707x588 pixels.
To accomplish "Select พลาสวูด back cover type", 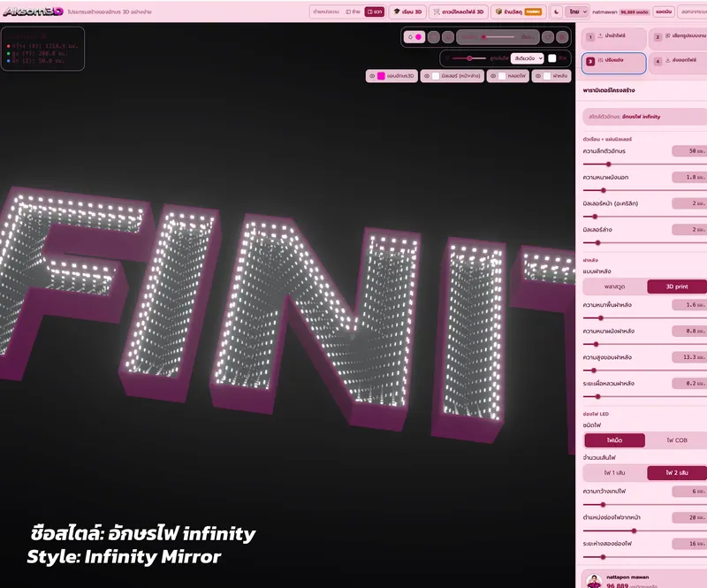I will (614, 286).
